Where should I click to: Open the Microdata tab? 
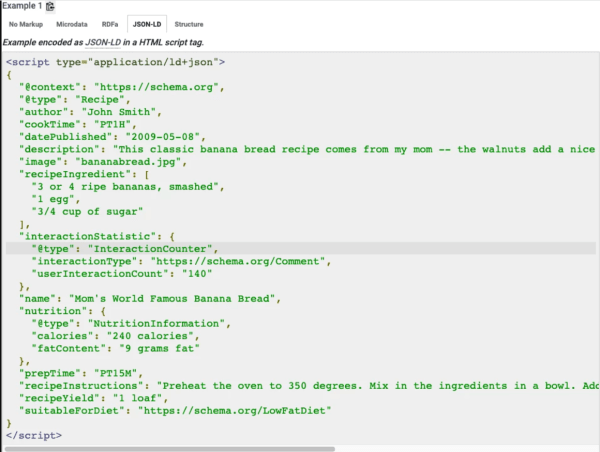(x=70, y=23)
